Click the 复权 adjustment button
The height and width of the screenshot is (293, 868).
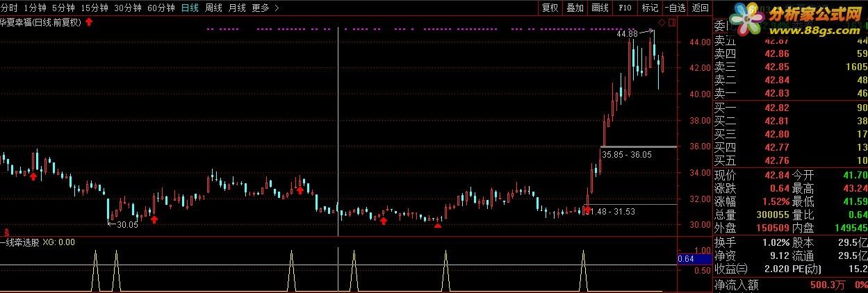tap(550, 8)
